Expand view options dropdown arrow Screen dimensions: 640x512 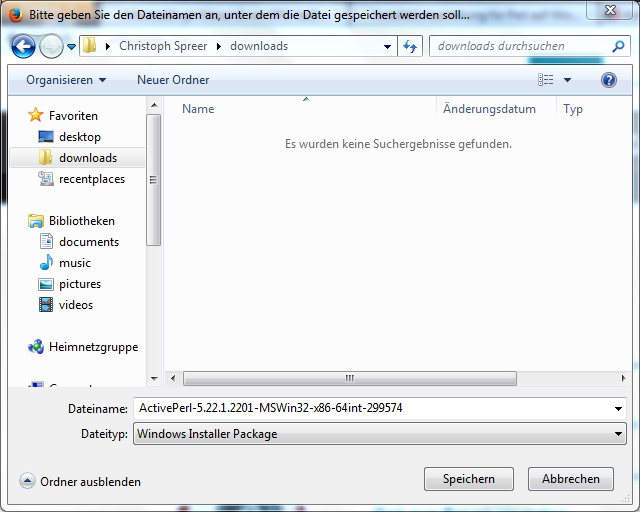click(x=568, y=80)
